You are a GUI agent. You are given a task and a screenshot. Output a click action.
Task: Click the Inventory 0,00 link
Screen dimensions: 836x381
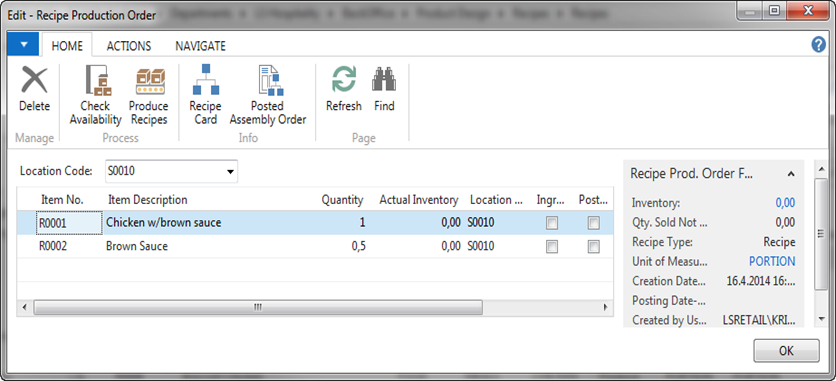pyautogui.click(x=785, y=202)
